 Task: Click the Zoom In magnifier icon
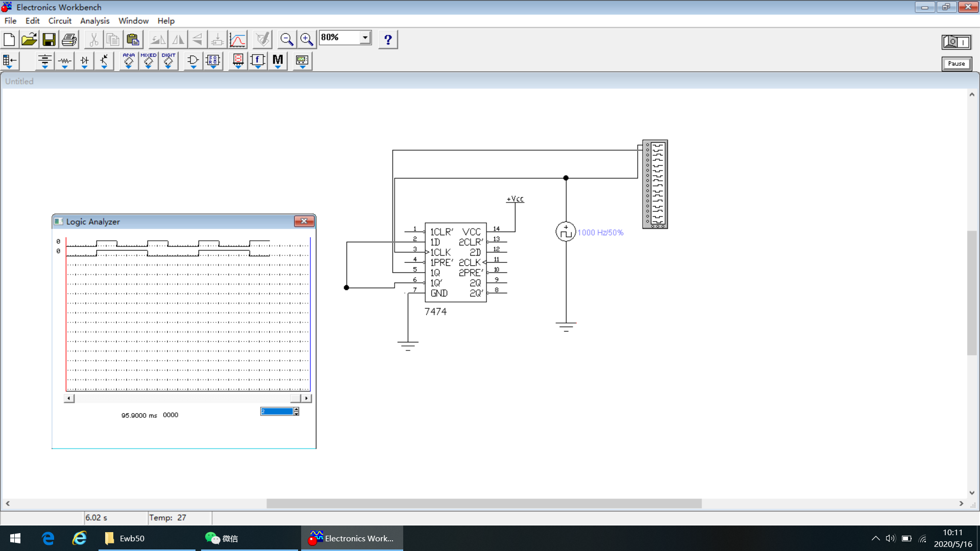tap(306, 39)
